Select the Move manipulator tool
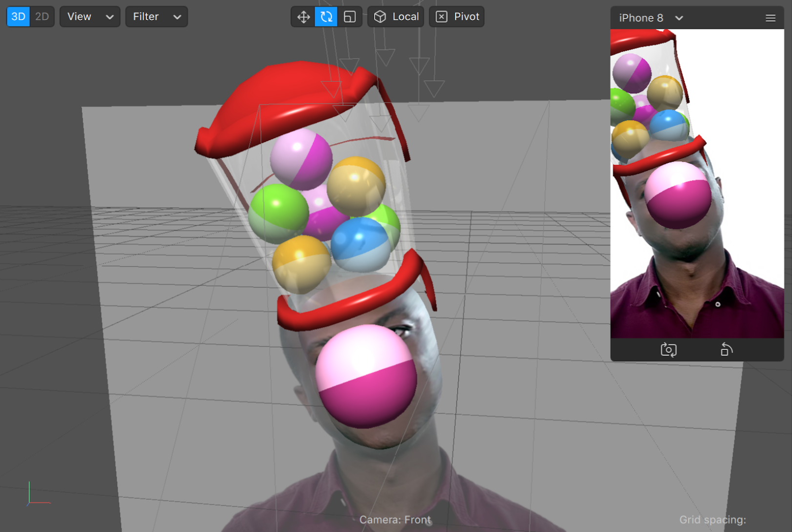792x532 pixels. (303, 17)
